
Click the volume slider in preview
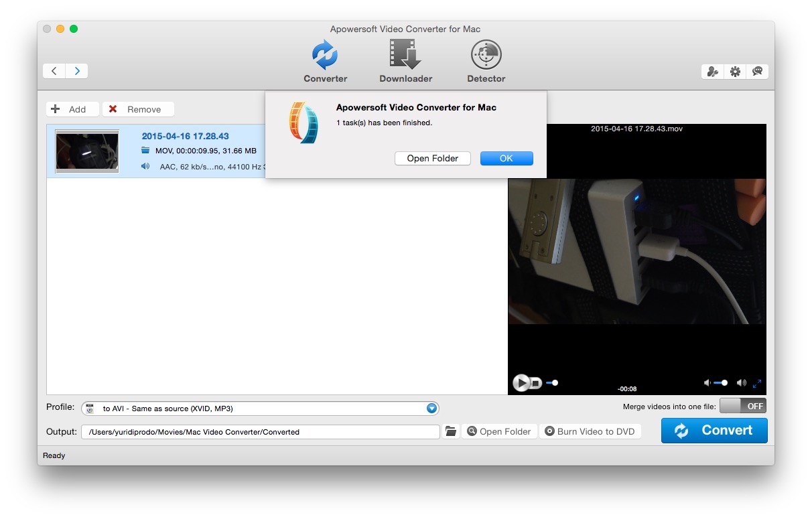[720, 383]
